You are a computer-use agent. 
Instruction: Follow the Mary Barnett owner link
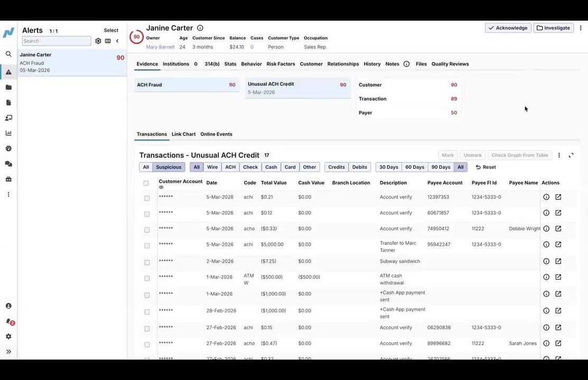pos(160,47)
